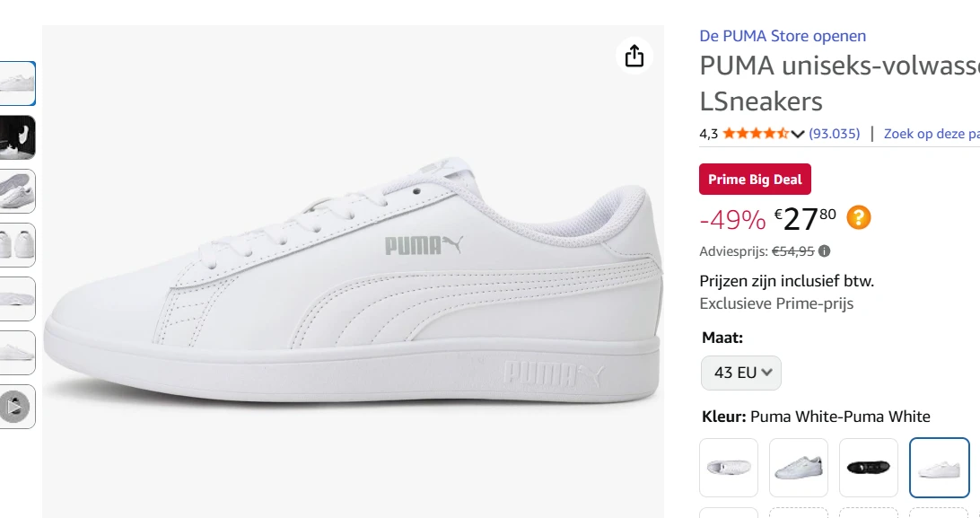
Task: Click the half-filled fifth rating star
Action: point(783,133)
